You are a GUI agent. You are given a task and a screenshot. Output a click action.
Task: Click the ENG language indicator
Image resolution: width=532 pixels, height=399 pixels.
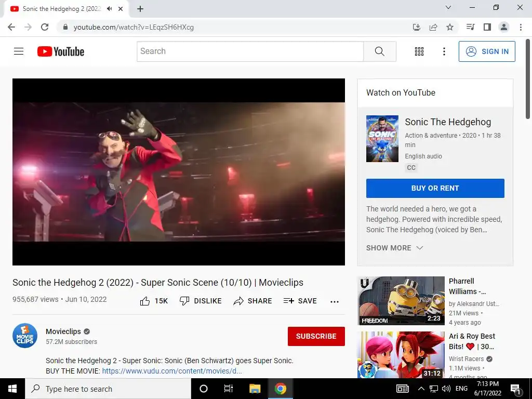[x=461, y=389]
